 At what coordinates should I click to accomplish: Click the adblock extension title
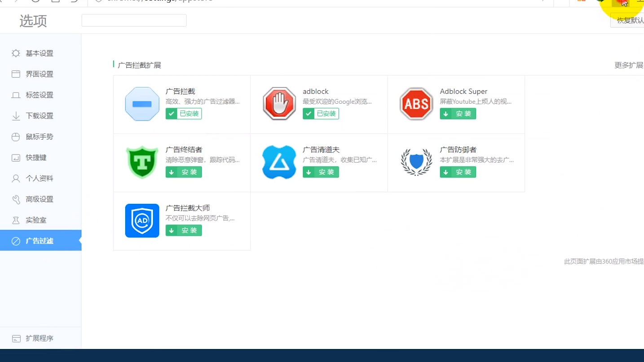(316, 91)
